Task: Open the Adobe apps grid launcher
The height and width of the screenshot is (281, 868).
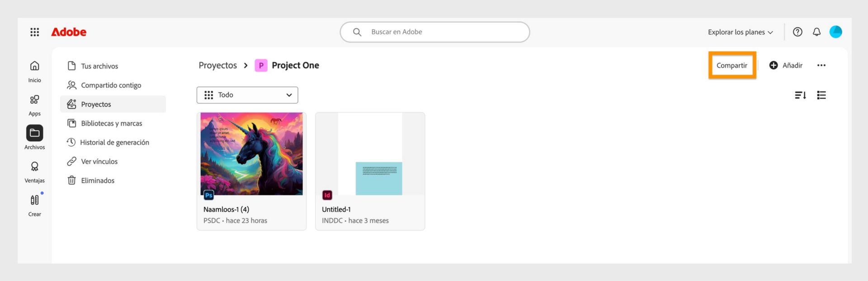Action: click(34, 32)
